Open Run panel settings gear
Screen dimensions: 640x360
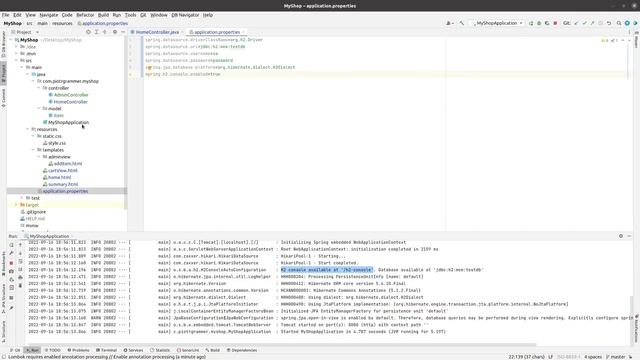pos(621,236)
